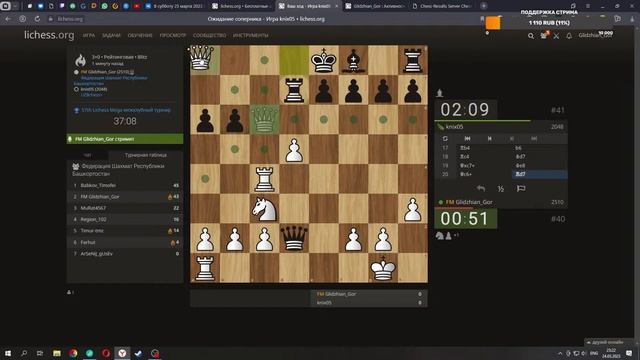
Task: Click the white king on g1
Action: [383, 268]
